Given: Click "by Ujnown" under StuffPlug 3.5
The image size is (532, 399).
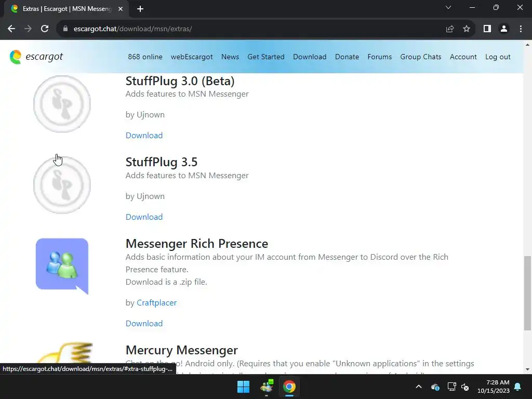Looking at the screenshot, I should (x=145, y=196).
